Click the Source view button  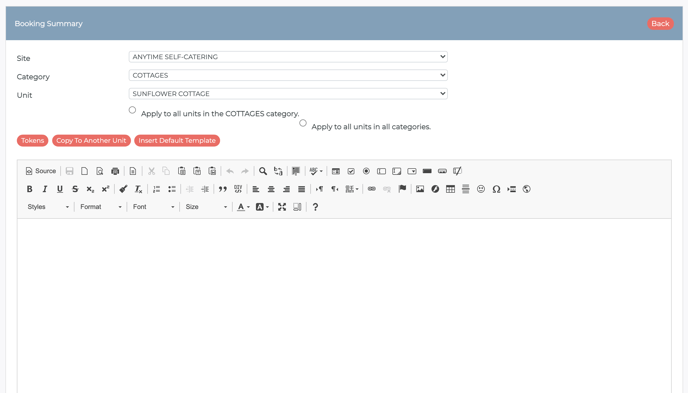pos(41,171)
